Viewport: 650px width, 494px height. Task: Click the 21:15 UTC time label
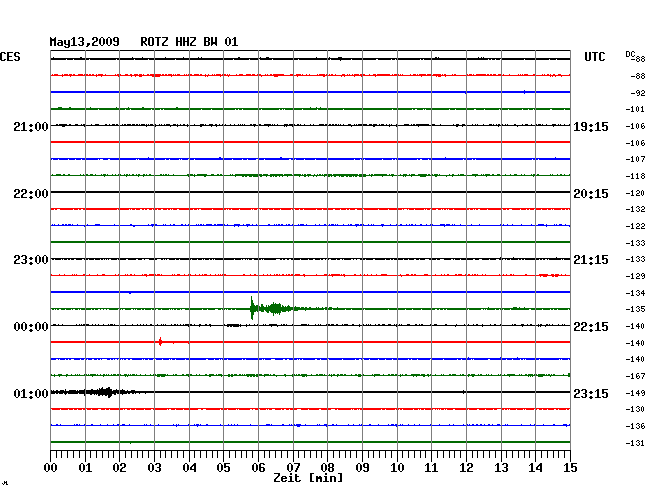pyautogui.click(x=591, y=260)
